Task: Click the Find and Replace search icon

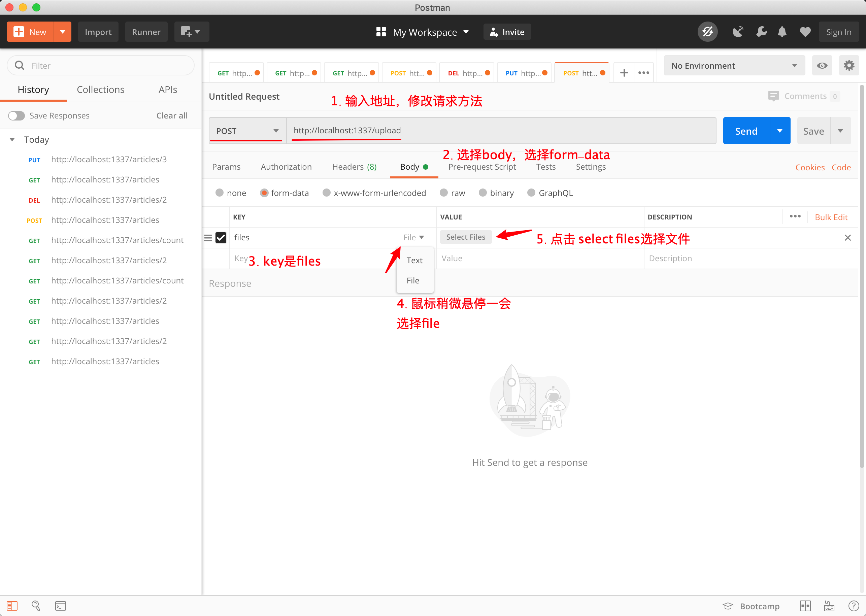Action: coord(36,606)
